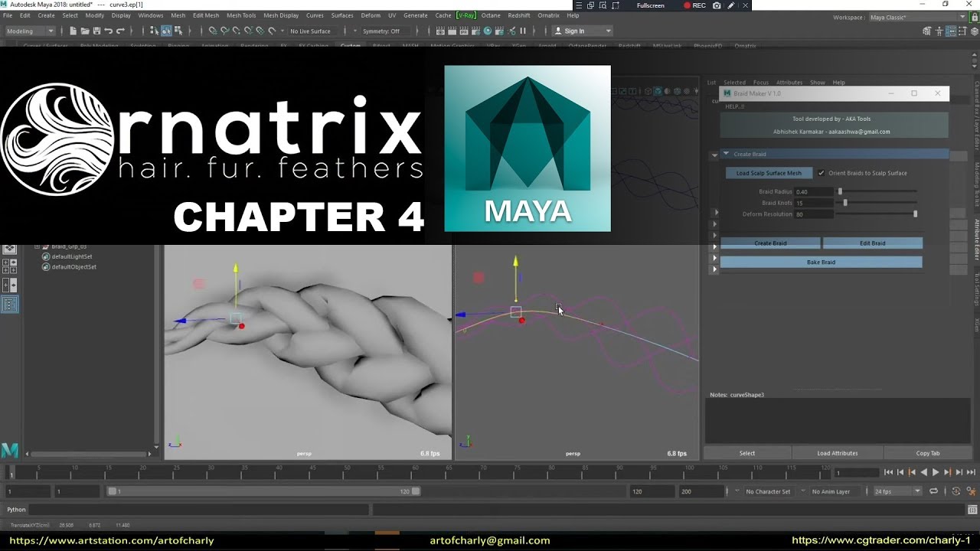Open the Ornatrix menu
This screenshot has width=980, height=551.
point(548,15)
